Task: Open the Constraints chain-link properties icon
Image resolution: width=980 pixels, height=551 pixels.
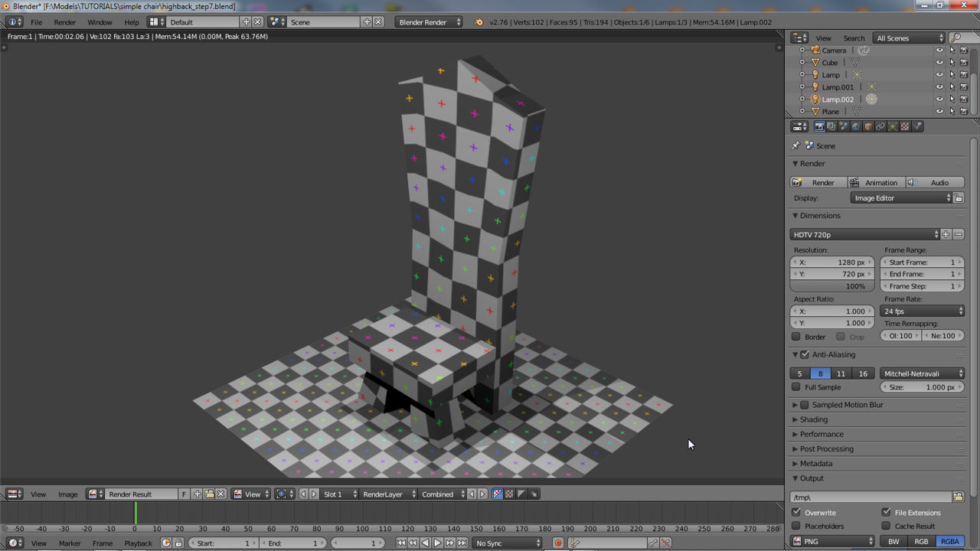Action: 880,126
